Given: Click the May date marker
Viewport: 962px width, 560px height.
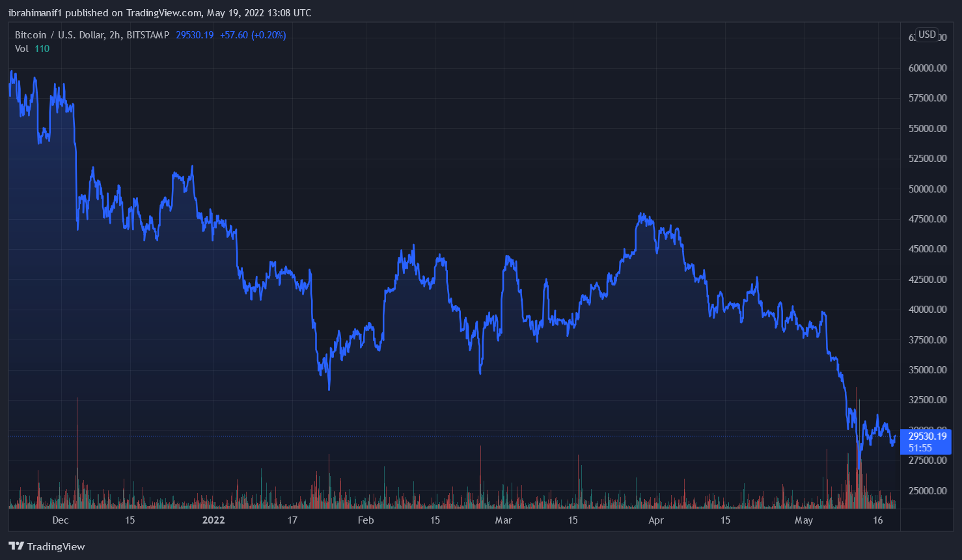Looking at the screenshot, I should (804, 520).
